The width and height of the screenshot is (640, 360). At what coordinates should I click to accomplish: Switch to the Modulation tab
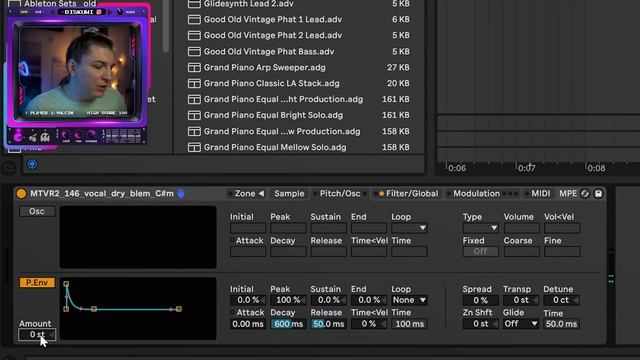click(x=476, y=193)
